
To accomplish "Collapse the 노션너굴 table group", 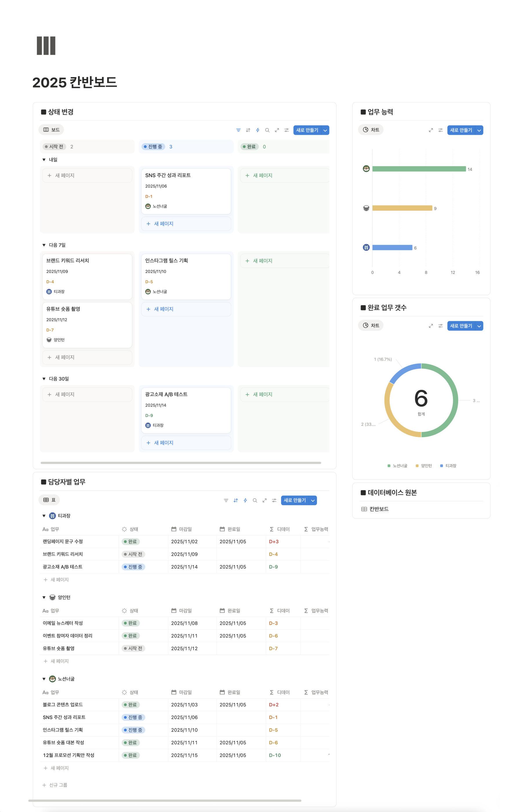I will 44,679.
